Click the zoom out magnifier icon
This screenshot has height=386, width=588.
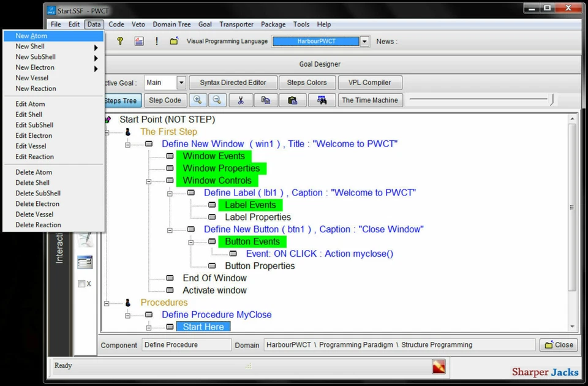(x=217, y=100)
